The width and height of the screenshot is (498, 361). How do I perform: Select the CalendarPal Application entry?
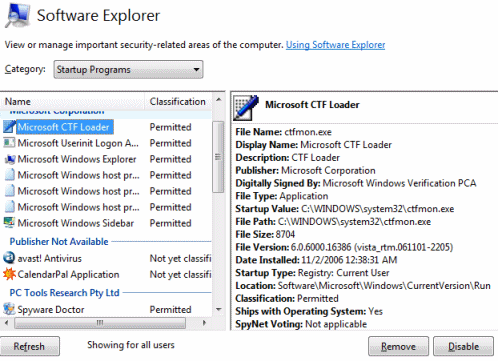tap(68, 274)
